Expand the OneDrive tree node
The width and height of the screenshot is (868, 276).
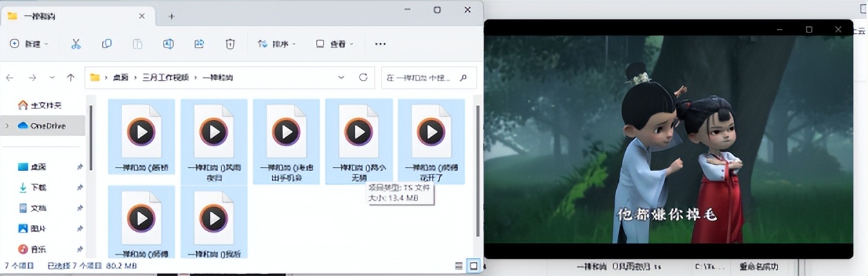click(8, 126)
